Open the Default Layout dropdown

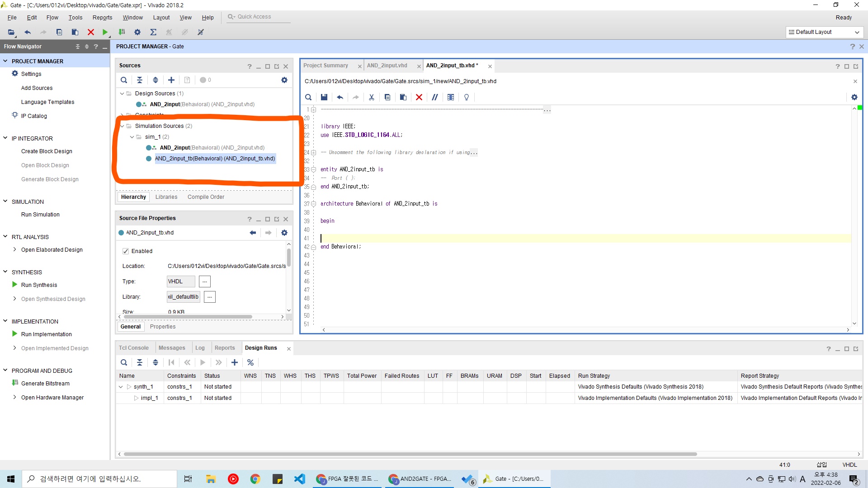(x=824, y=32)
